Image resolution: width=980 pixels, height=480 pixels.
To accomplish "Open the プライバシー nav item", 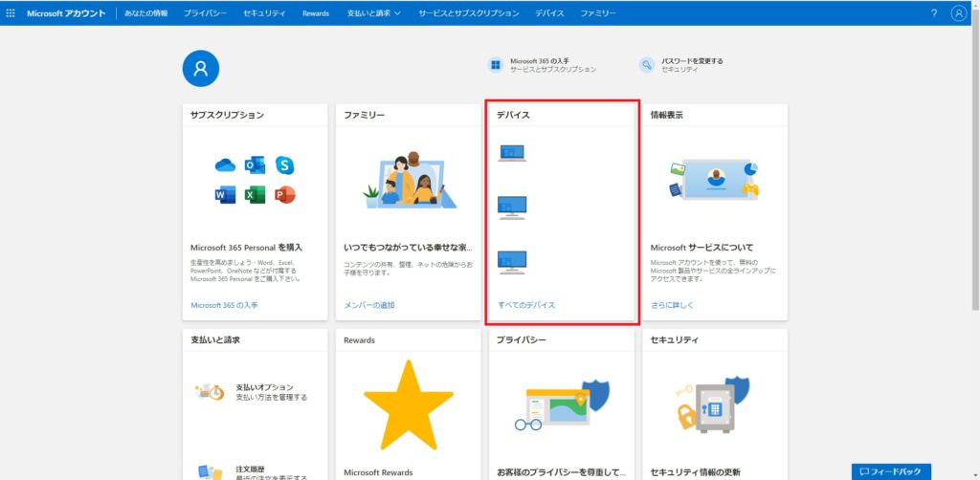I will (x=206, y=13).
